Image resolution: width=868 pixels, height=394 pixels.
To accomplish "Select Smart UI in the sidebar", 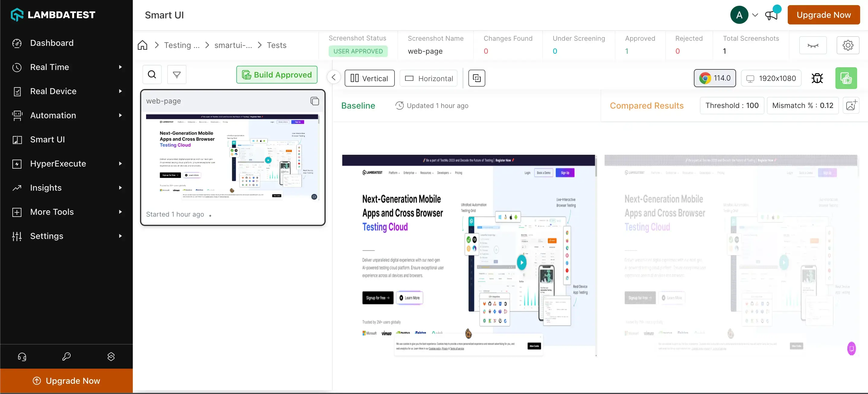I will [x=47, y=139].
